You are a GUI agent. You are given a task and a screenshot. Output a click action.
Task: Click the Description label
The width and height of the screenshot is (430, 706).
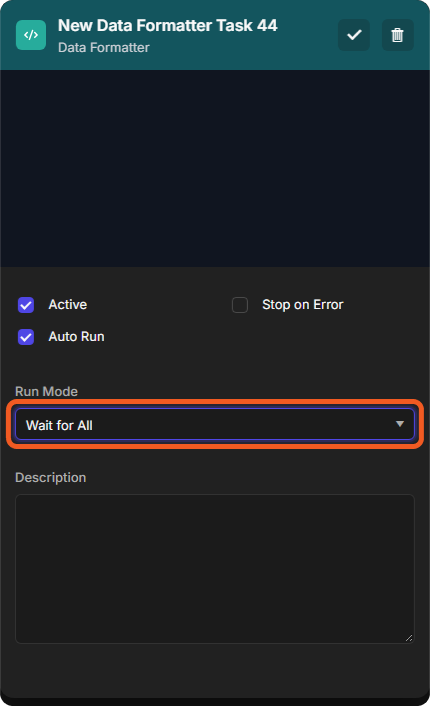[50, 477]
